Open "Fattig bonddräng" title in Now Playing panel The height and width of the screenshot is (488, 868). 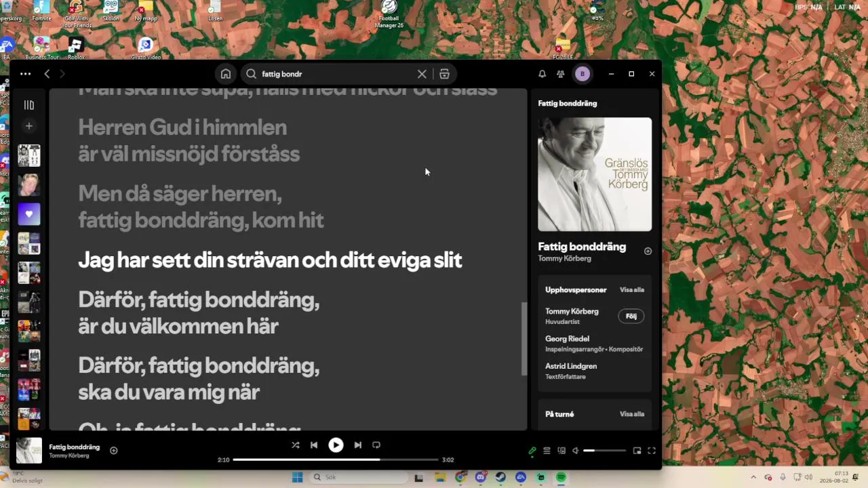(x=582, y=247)
